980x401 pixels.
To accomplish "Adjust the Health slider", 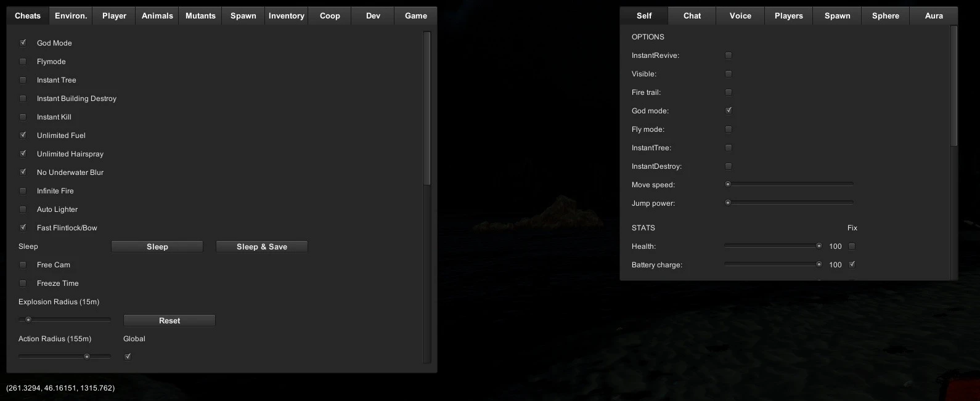I will point(773,246).
